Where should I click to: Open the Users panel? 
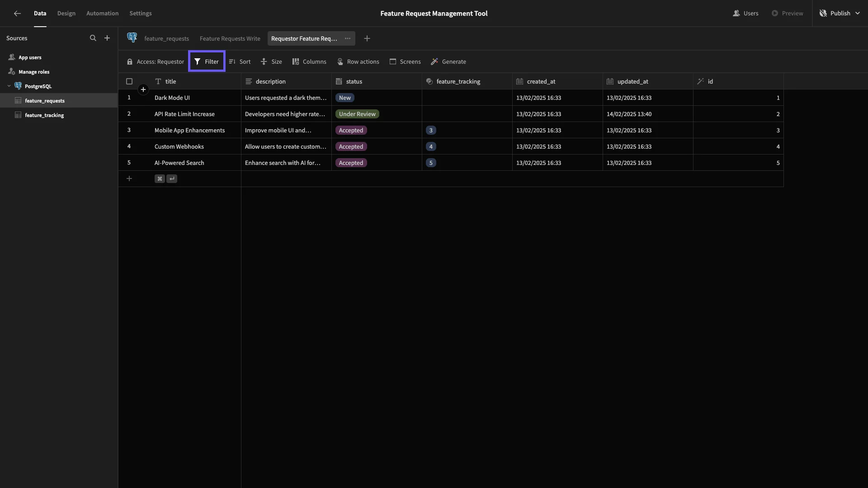click(745, 14)
